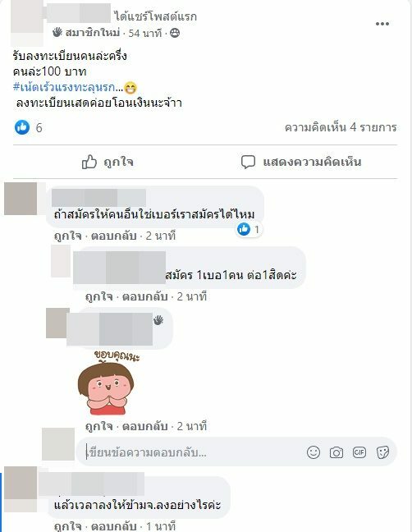Open the sticker picker icon
The width and height of the screenshot is (412, 532).
(x=382, y=452)
